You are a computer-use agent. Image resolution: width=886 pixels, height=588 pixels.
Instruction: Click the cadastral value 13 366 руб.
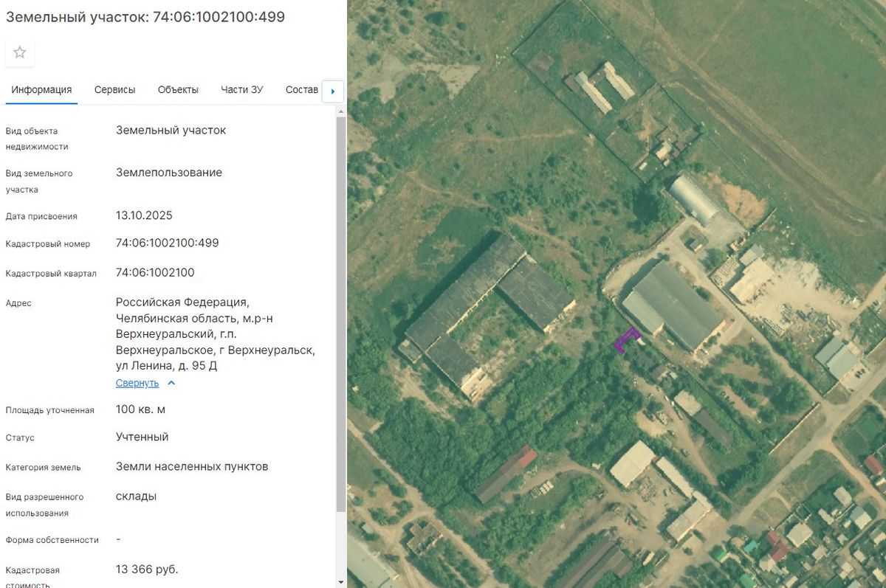pos(147,570)
